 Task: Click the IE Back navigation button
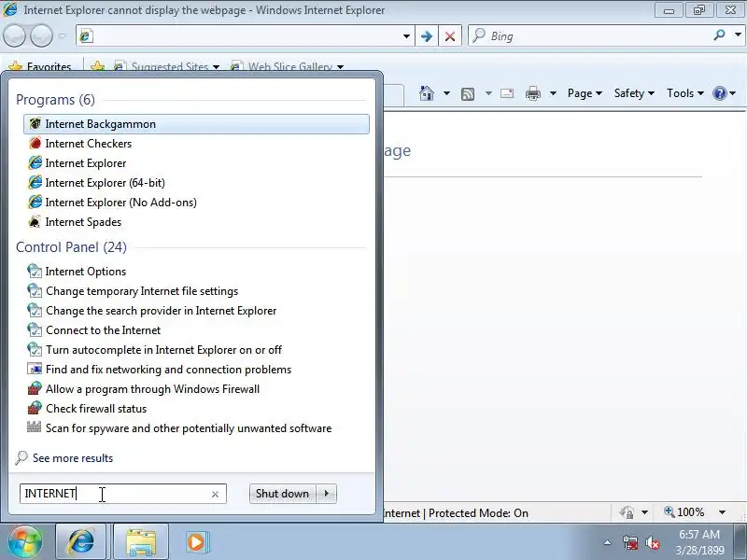coord(14,35)
